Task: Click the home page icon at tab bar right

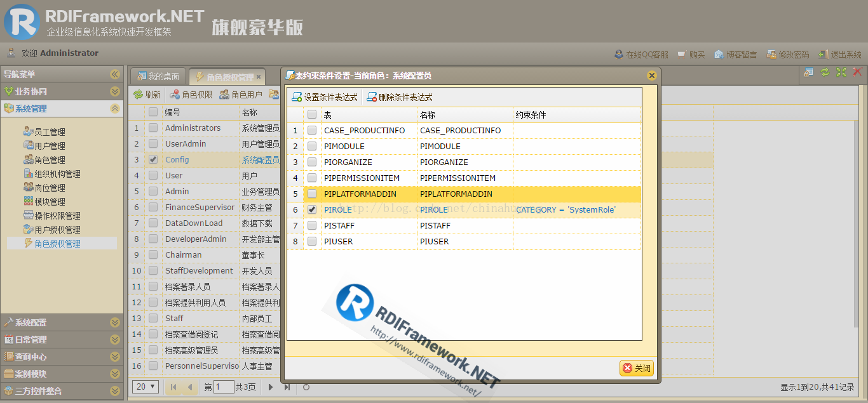Action: pyautogui.click(x=808, y=72)
